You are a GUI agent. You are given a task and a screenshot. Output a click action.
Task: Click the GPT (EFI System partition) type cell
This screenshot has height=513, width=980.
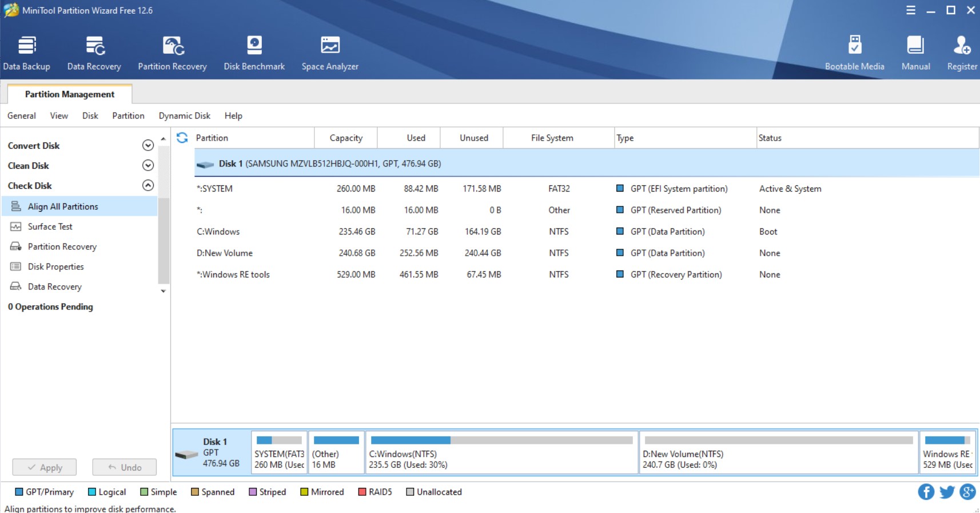(x=679, y=189)
